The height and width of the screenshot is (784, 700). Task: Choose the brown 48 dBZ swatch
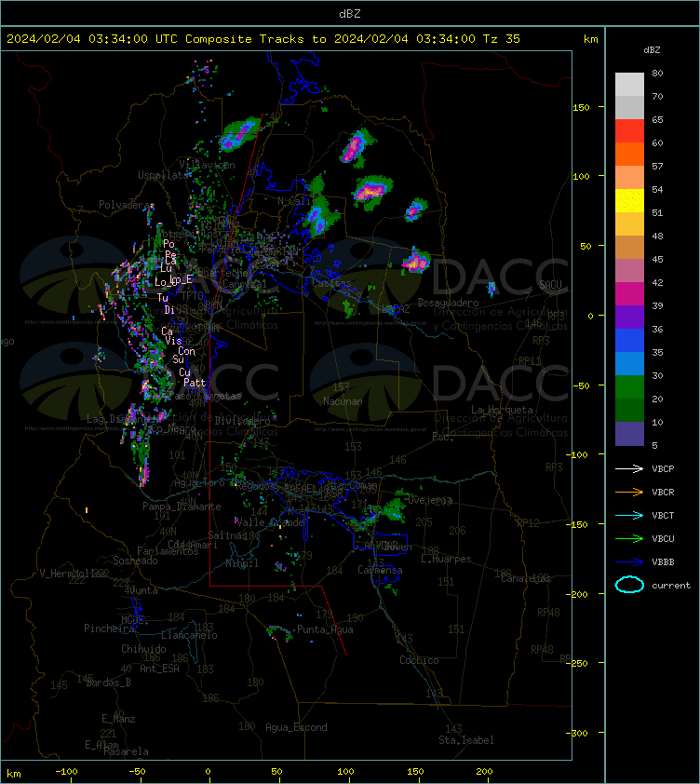point(629,247)
